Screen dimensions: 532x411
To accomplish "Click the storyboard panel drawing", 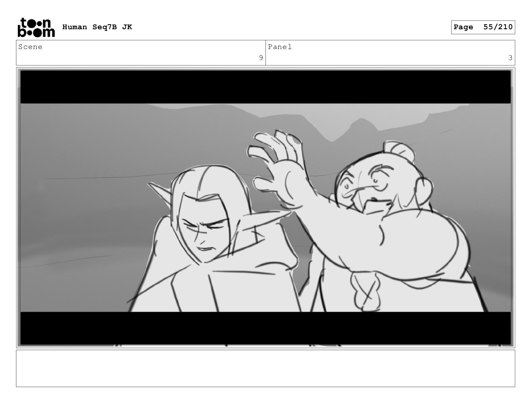I will coord(265,208).
